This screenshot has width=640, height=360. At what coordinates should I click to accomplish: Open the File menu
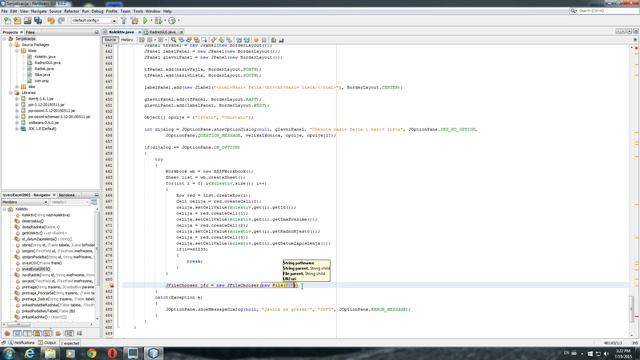(4, 11)
